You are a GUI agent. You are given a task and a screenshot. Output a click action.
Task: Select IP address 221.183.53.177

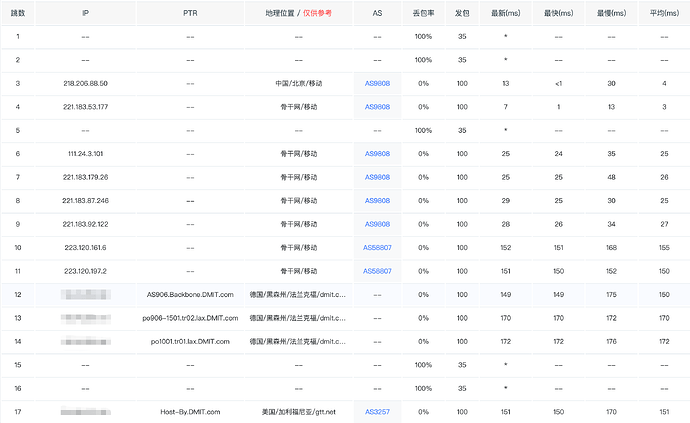(x=85, y=107)
